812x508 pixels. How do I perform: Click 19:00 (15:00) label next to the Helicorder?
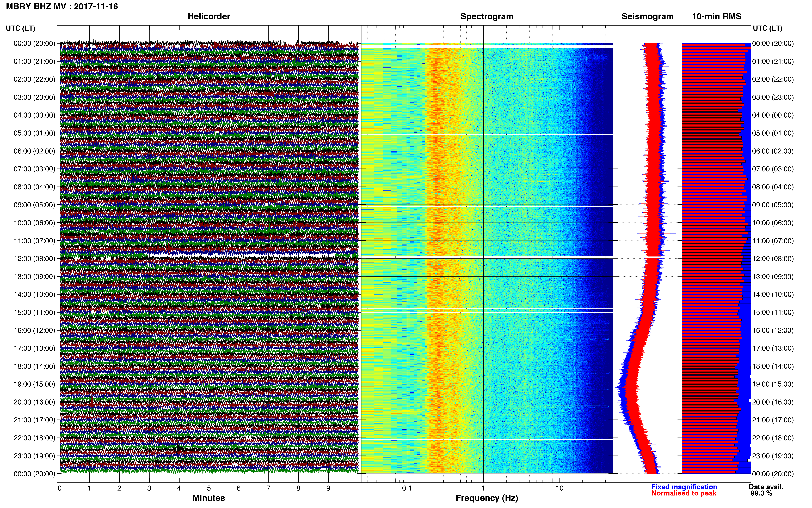pyautogui.click(x=34, y=384)
